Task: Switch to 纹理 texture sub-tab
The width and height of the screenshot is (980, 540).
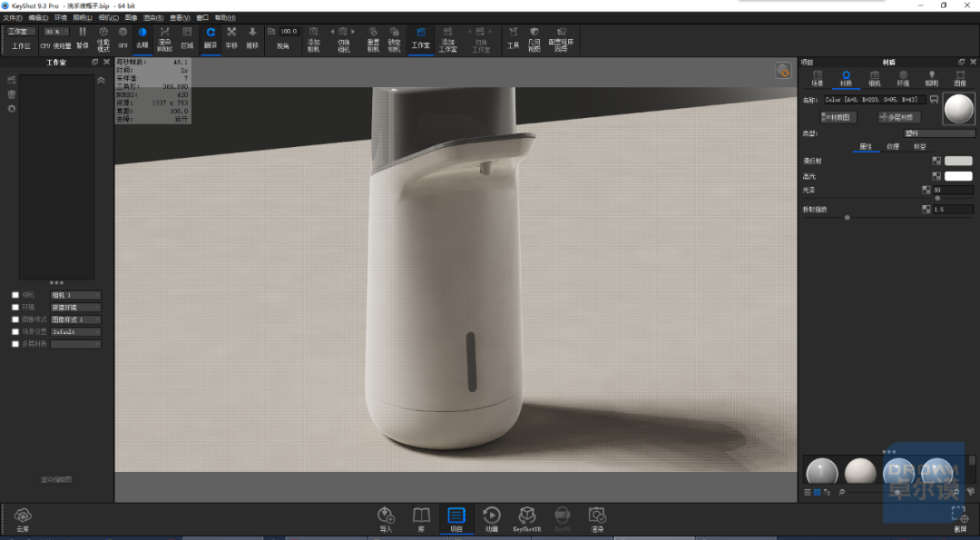Action: click(893, 147)
